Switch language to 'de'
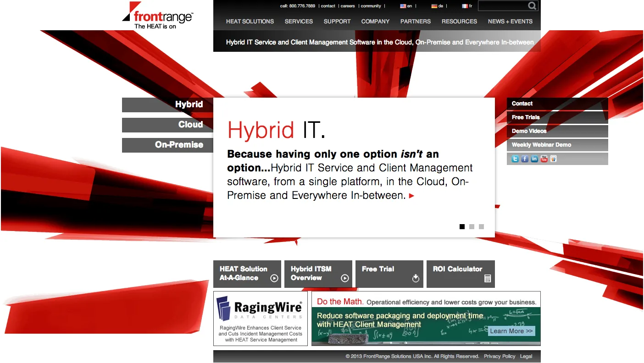644x363 pixels. (441, 6)
